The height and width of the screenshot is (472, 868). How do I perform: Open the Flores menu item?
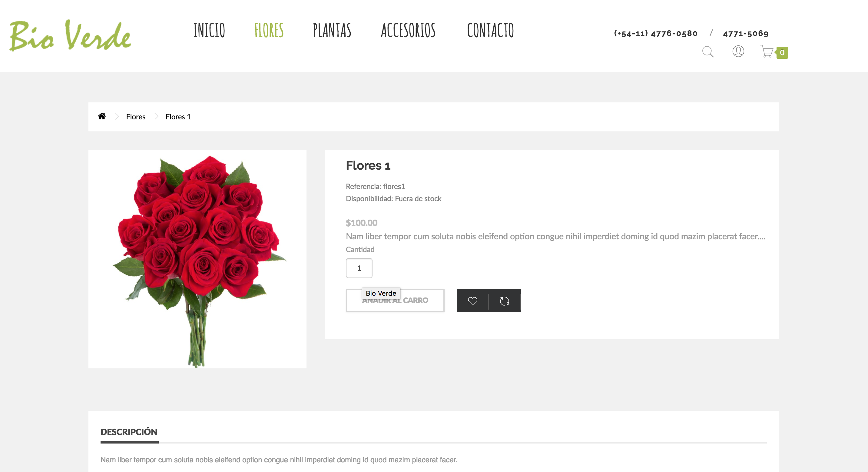click(x=269, y=30)
